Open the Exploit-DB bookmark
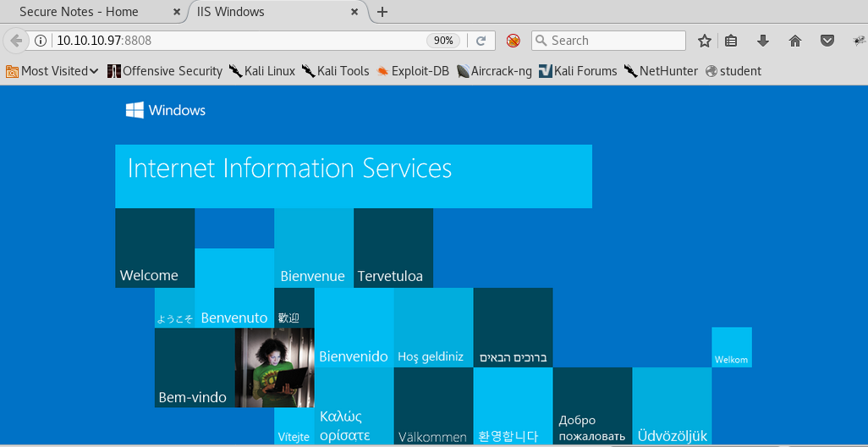The height and width of the screenshot is (447, 868). tap(413, 71)
